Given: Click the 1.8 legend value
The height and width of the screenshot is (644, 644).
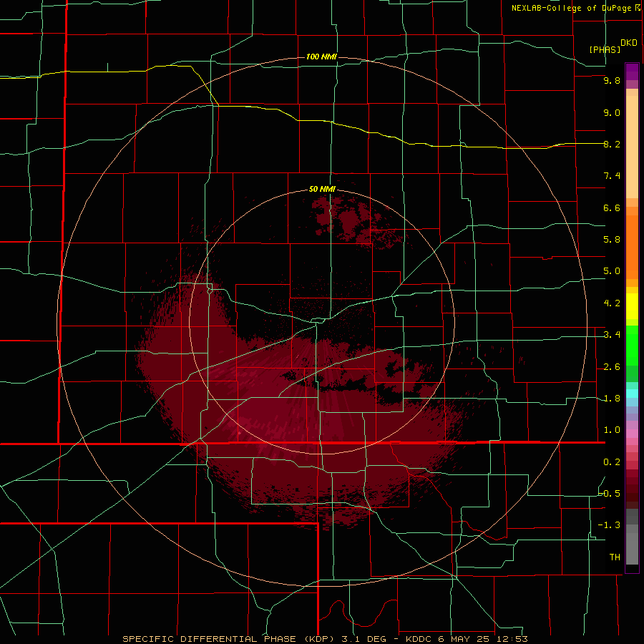Looking at the screenshot, I should pos(612,399).
